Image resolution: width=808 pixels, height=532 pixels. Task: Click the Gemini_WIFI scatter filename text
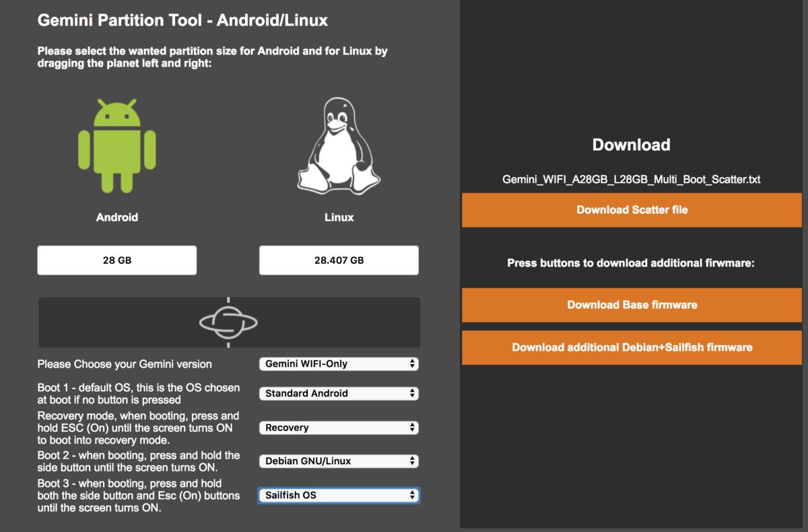click(631, 179)
